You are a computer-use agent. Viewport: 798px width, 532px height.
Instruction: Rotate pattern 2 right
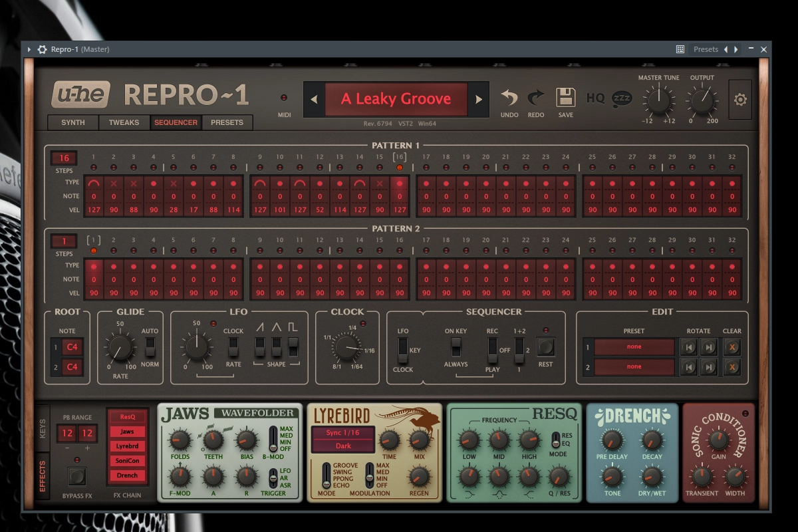point(708,367)
